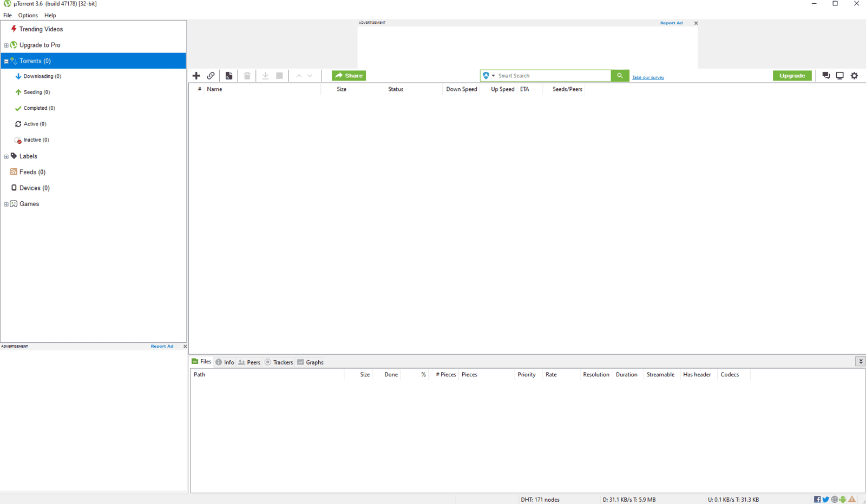The image size is (866, 504).
Task: Switch to the Graphs tab
Action: click(310, 362)
